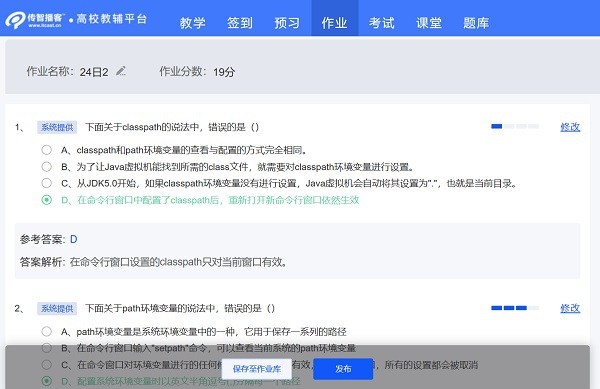Click the 保存至作业库 button
Viewport: 600px width, 389px height.
click(257, 369)
